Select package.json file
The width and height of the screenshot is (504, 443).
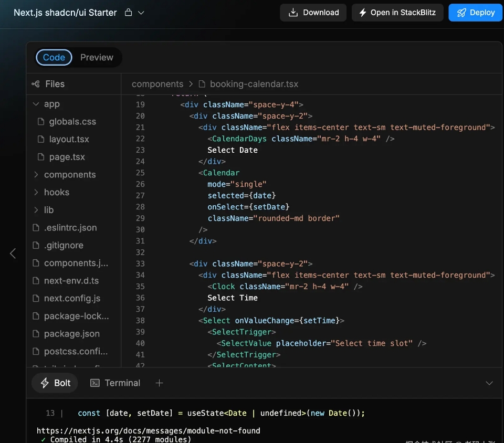(71, 334)
